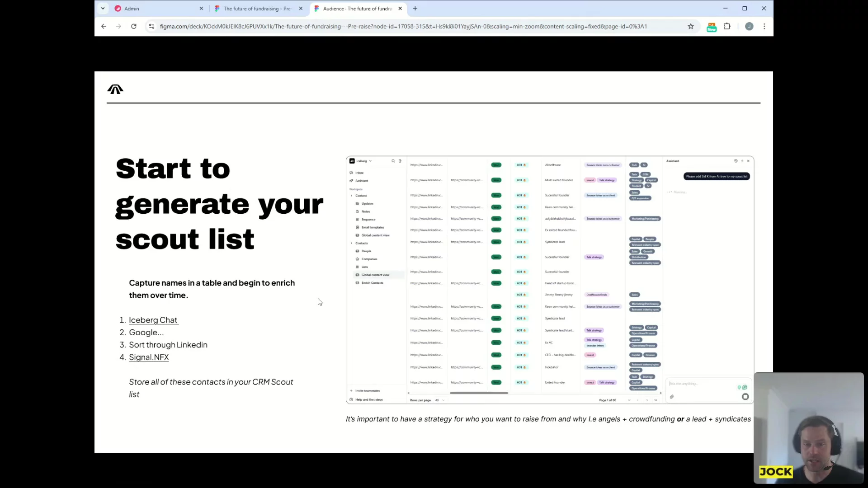Image resolution: width=868 pixels, height=488 pixels.
Task: Click the green New extension icon
Action: pos(711,27)
